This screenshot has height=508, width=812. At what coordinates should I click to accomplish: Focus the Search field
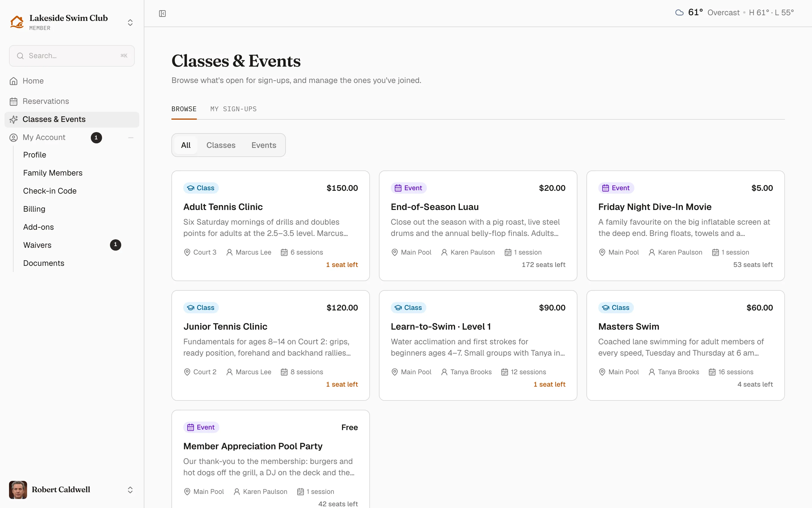coord(72,56)
